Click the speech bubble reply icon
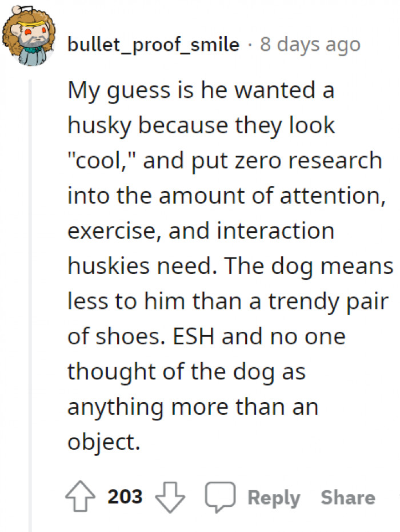400x532 pixels. click(221, 498)
